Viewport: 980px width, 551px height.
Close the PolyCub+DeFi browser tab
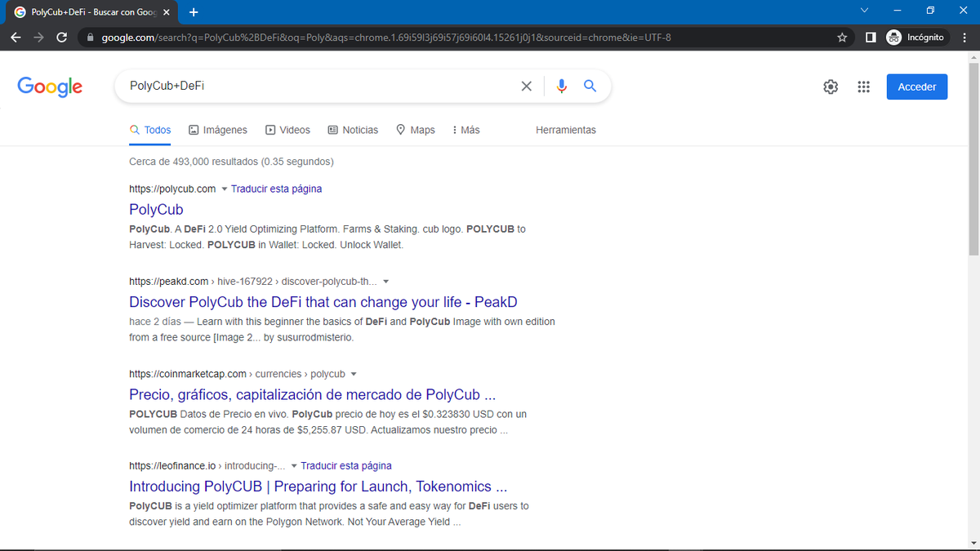coord(166,12)
